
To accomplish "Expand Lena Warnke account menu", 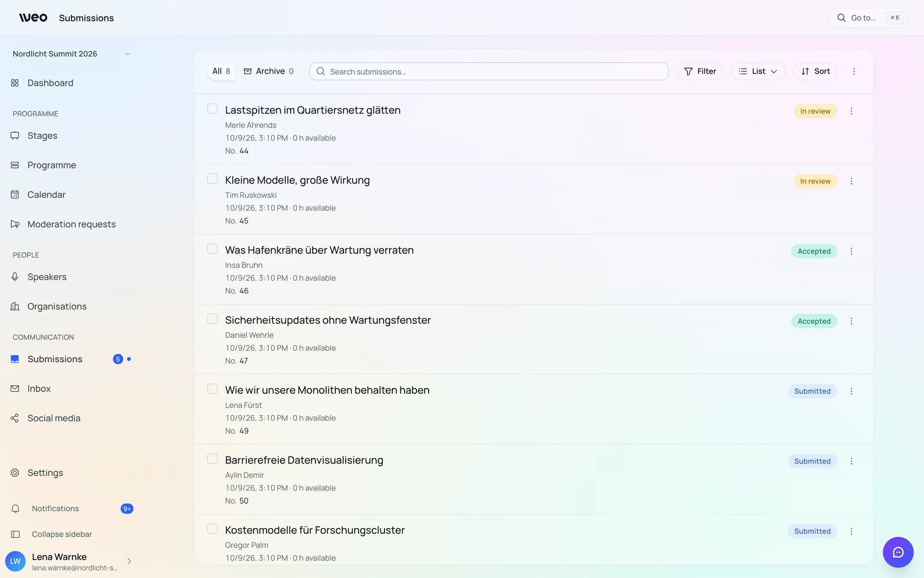I will (x=68, y=561).
